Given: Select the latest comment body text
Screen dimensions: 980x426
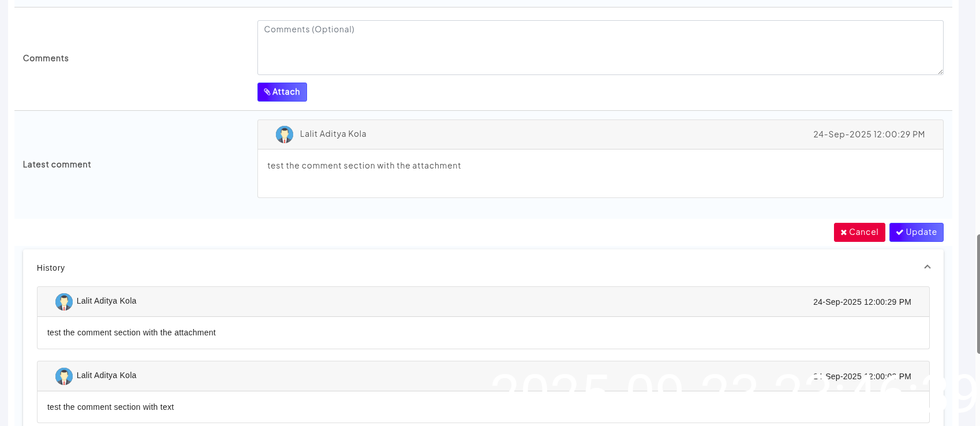Looking at the screenshot, I should coord(364,166).
